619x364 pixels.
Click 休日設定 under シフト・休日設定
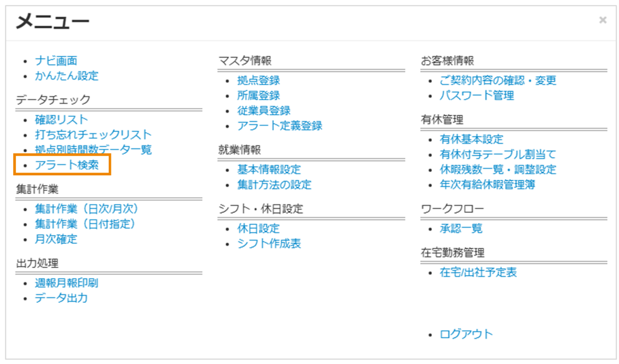point(259,228)
